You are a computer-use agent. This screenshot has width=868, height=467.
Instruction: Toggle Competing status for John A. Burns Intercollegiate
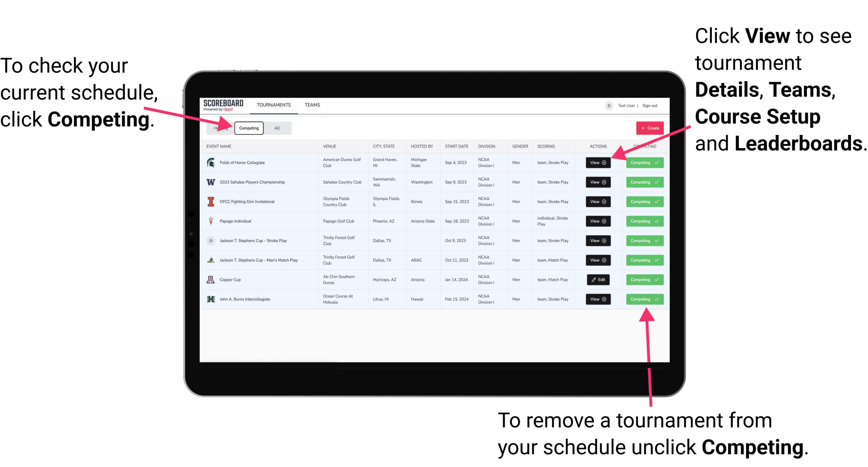pyautogui.click(x=643, y=299)
